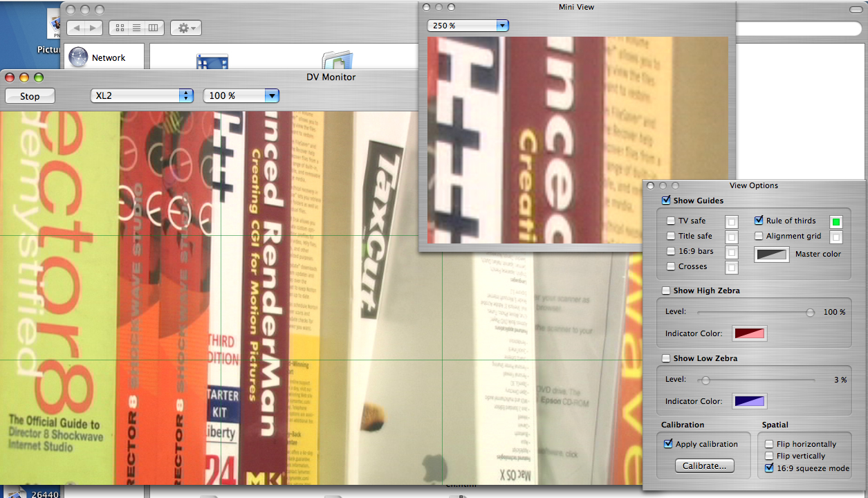
Task: Open the High Zebra Indicator Color well
Action: pyautogui.click(x=750, y=334)
